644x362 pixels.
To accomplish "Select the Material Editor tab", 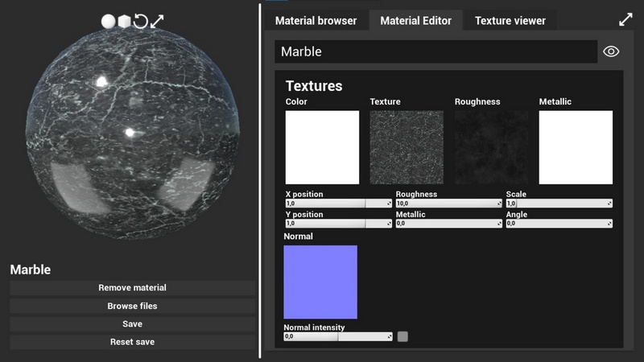I will 416,21.
